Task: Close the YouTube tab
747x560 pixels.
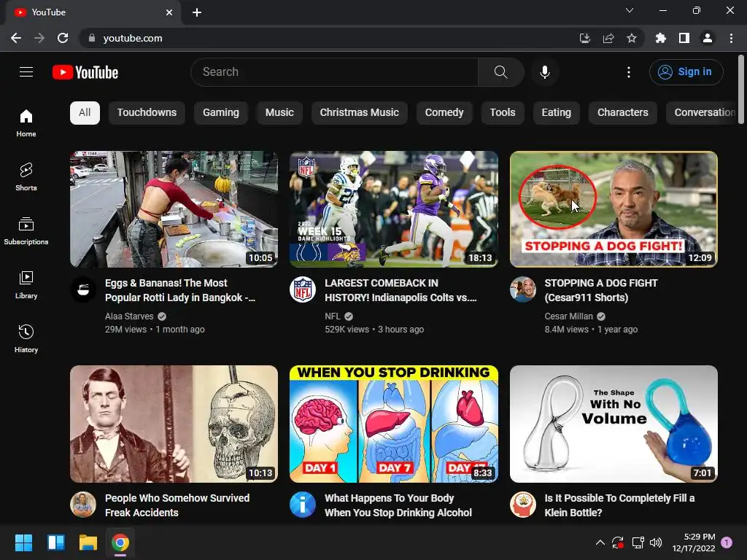Action: [x=169, y=12]
